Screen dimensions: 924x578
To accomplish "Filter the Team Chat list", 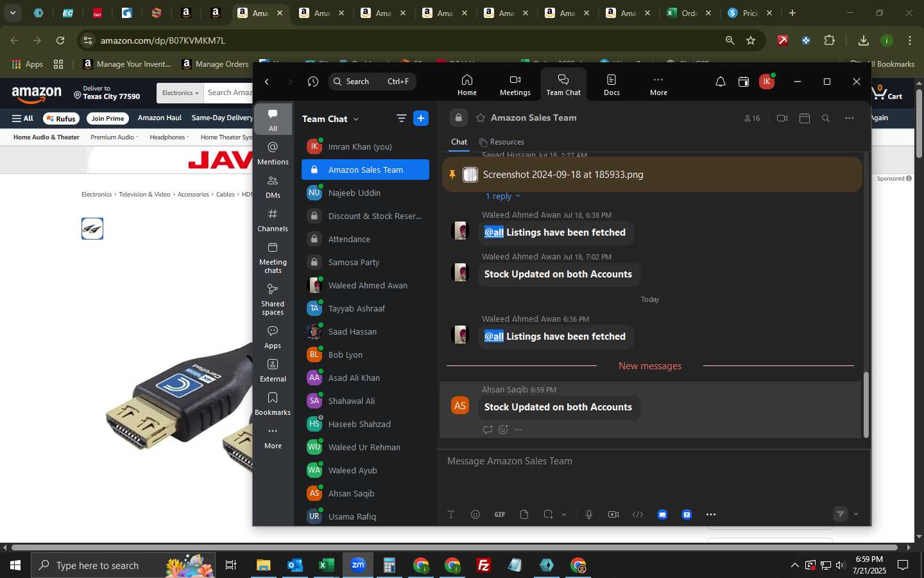I will coord(402,118).
